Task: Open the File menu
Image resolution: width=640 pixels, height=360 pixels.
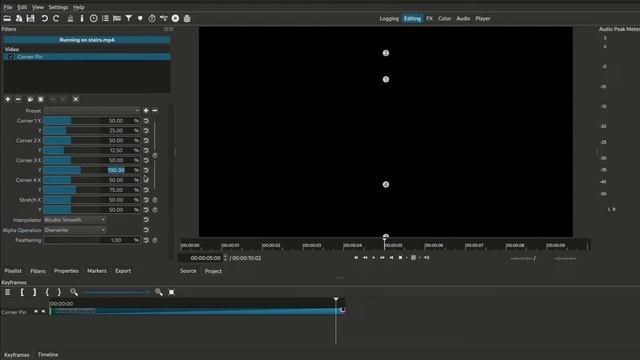Action: [8, 7]
